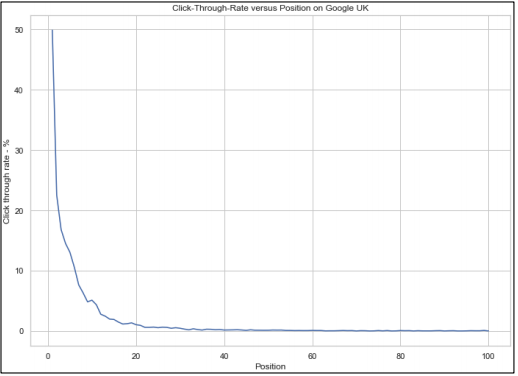Click the y-axis tick label 20
Screen dimensions: 518x376
pyautogui.click(x=19, y=211)
